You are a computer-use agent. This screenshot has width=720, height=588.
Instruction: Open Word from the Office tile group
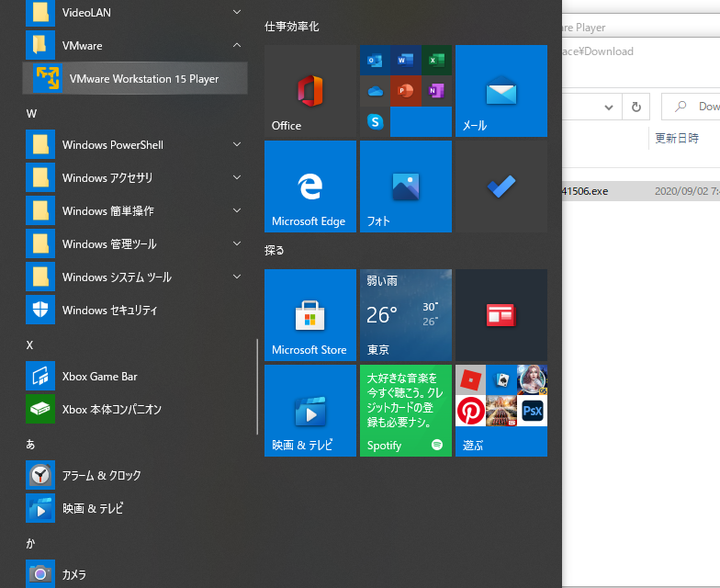406,61
